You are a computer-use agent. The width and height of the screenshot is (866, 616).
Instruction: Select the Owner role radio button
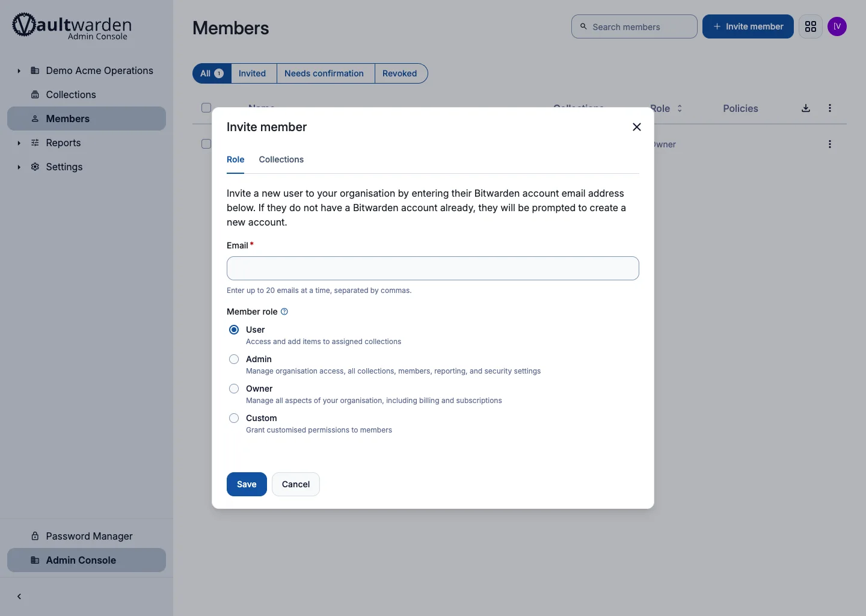[234, 389]
